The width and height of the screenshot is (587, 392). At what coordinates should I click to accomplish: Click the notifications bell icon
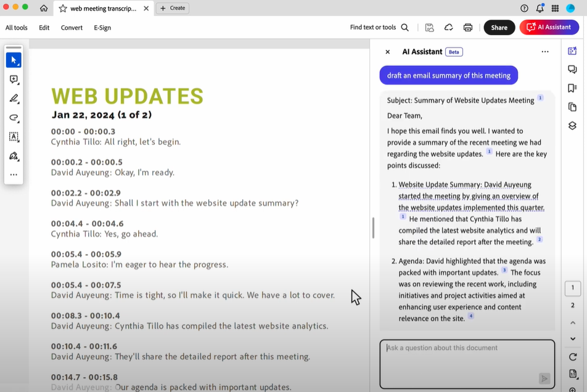[x=540, y=8]
